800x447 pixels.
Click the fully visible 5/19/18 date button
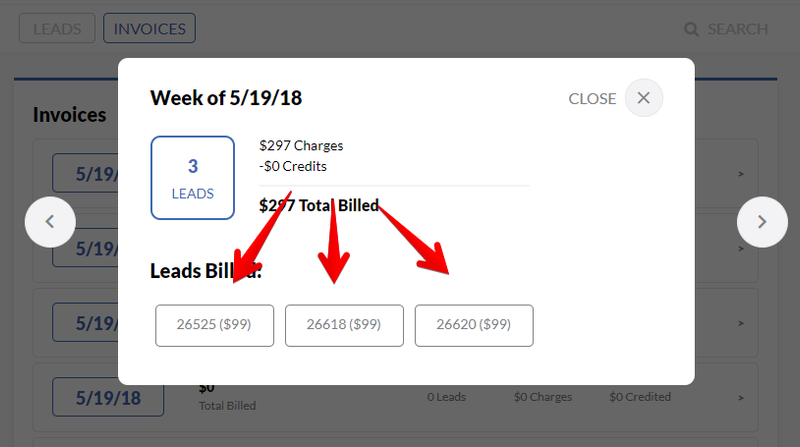[x=108, y=398]
